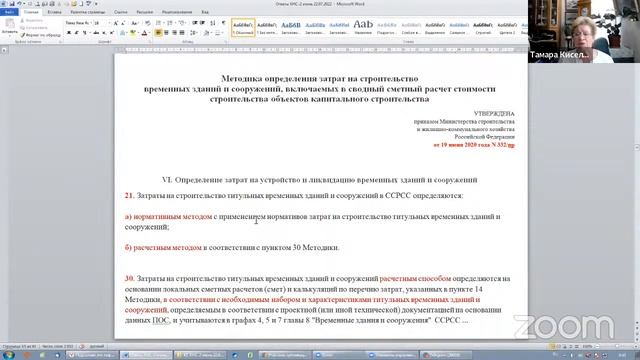Select align left
The image size is (640, 360).
click(x=158, y=33)
